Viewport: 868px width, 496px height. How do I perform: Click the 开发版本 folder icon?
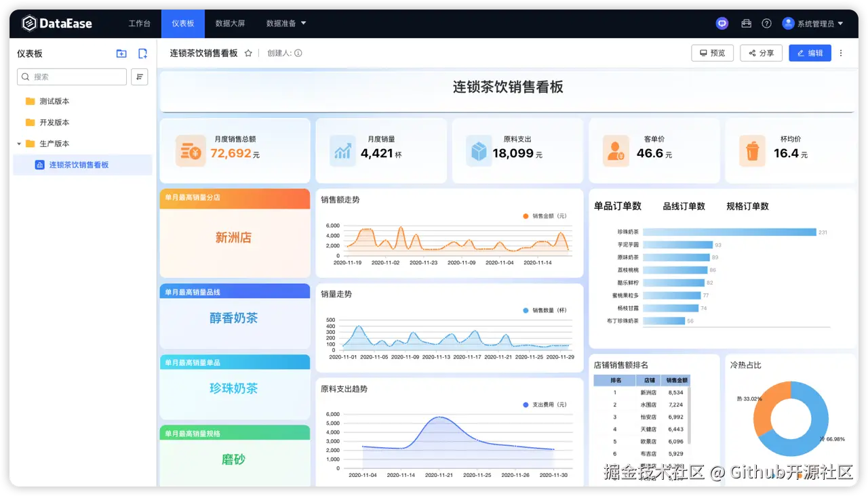(30, 122)
